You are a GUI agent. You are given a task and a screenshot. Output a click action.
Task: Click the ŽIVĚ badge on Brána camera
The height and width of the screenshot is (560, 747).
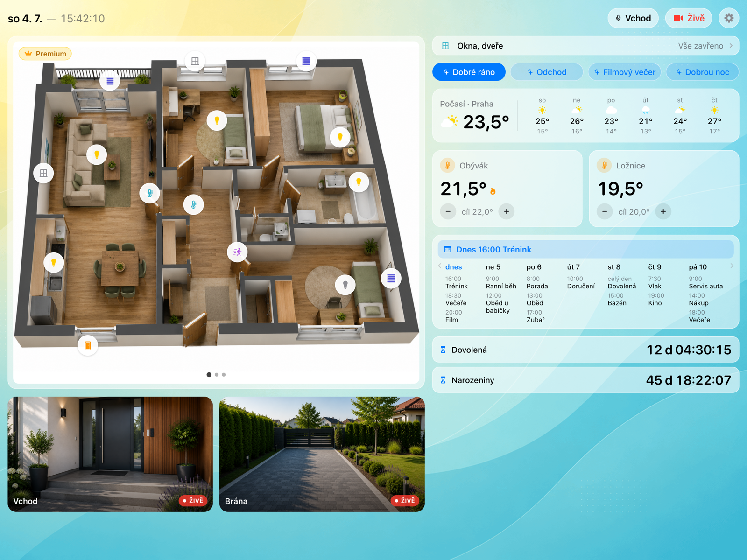pyautogui.click(x=405, y=501)
